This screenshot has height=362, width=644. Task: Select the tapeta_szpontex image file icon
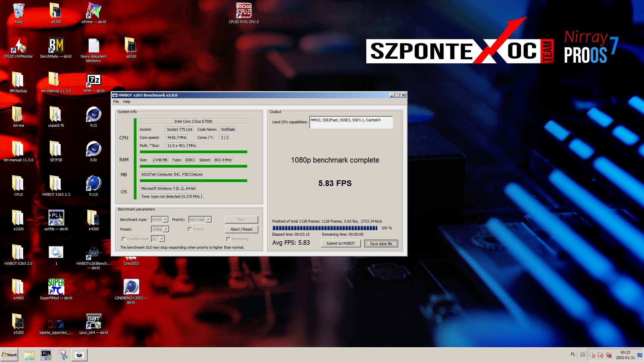coord(56,324)
